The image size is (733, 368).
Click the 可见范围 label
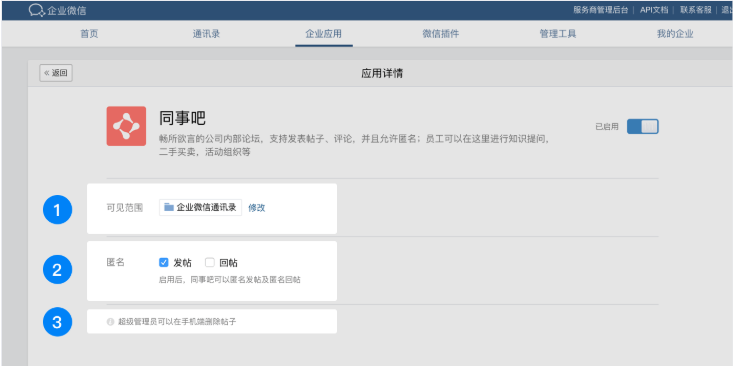pyautogui.click(x=125, y=208)
